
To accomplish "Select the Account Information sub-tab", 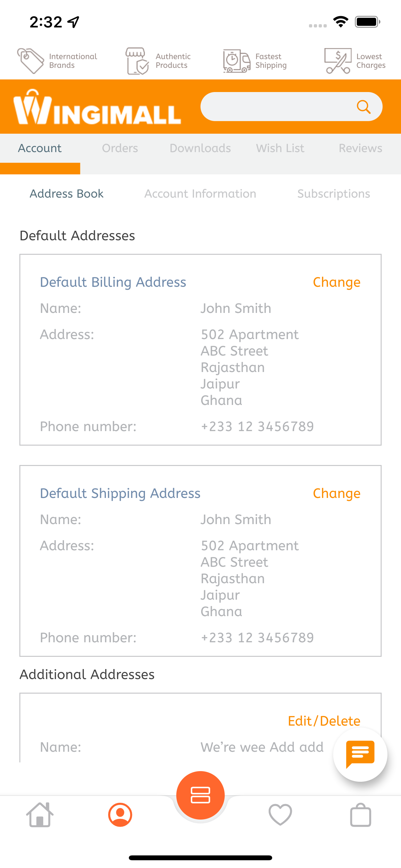I will [x=200, y=194].
